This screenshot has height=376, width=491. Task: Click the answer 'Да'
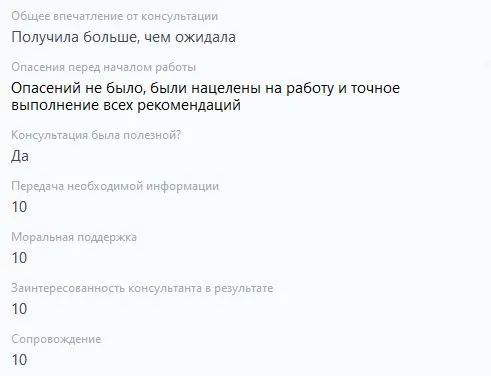coord(20,156)
